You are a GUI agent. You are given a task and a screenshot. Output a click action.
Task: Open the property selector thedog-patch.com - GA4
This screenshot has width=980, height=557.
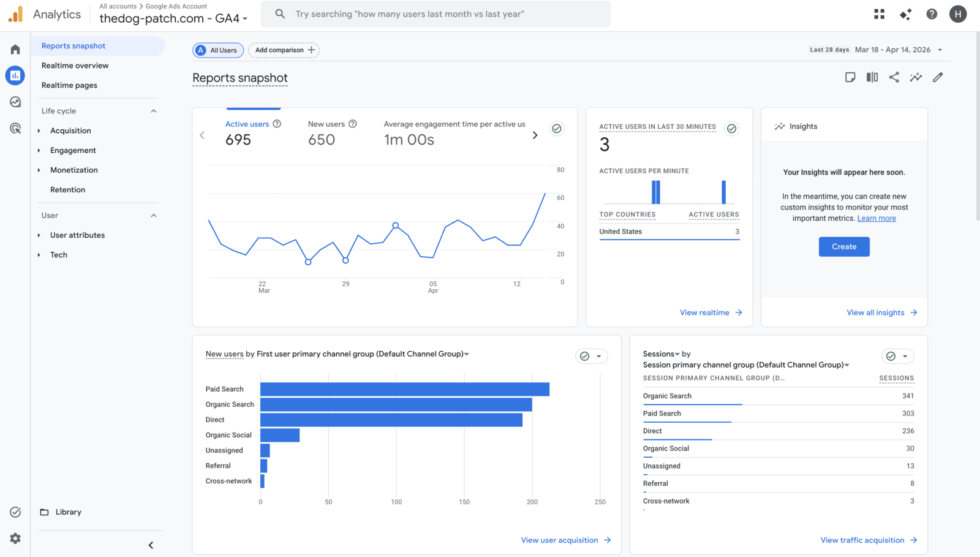173,18
